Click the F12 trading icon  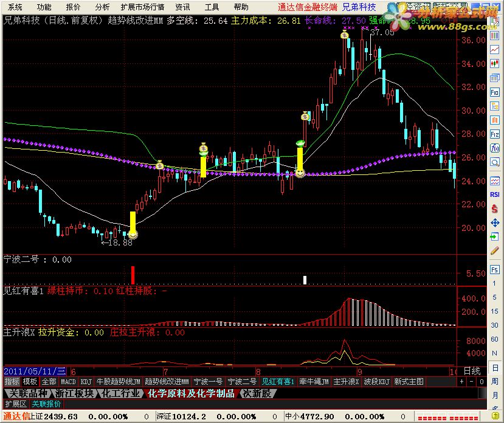(495, 134)
